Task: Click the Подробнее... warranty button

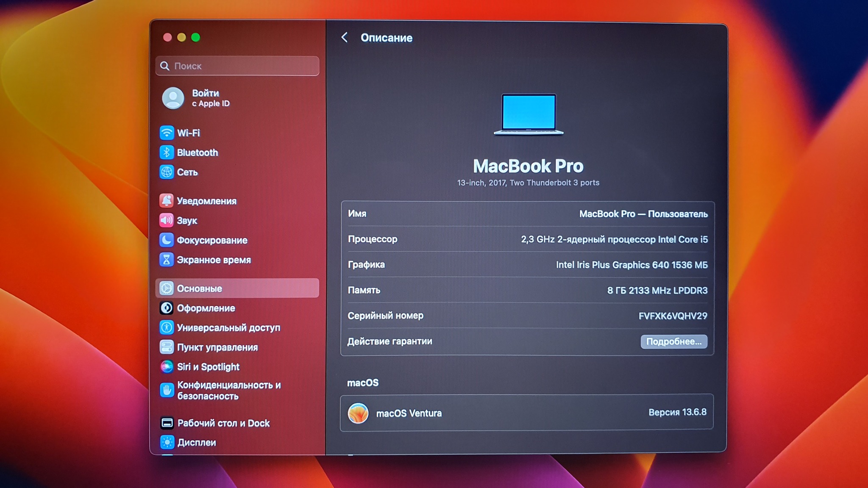Action: tap(673, 341)
